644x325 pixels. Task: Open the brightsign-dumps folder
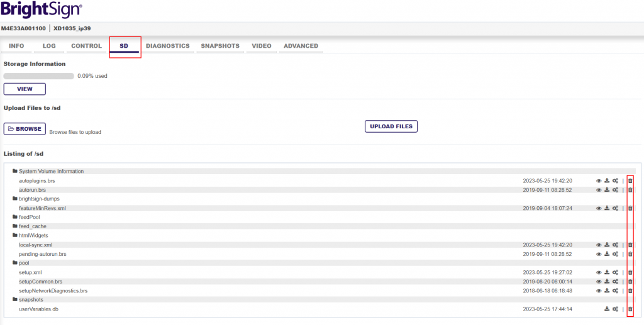[36, 199]
